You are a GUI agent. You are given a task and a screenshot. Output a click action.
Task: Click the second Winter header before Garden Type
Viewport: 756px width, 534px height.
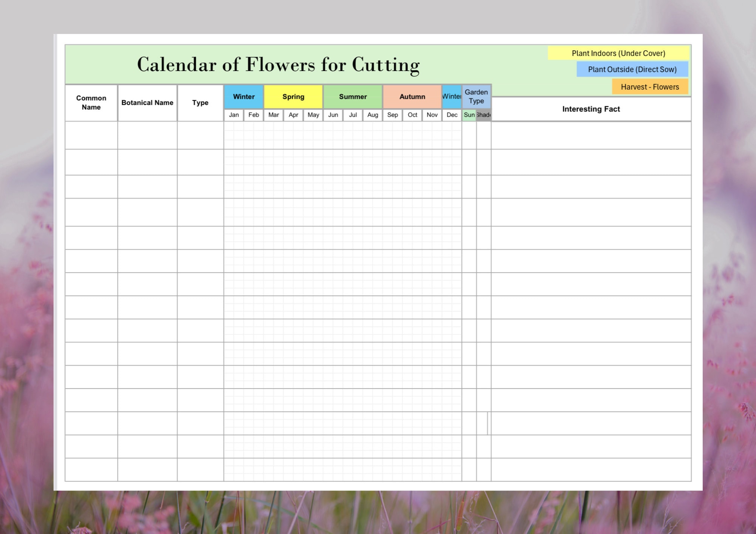452,97
